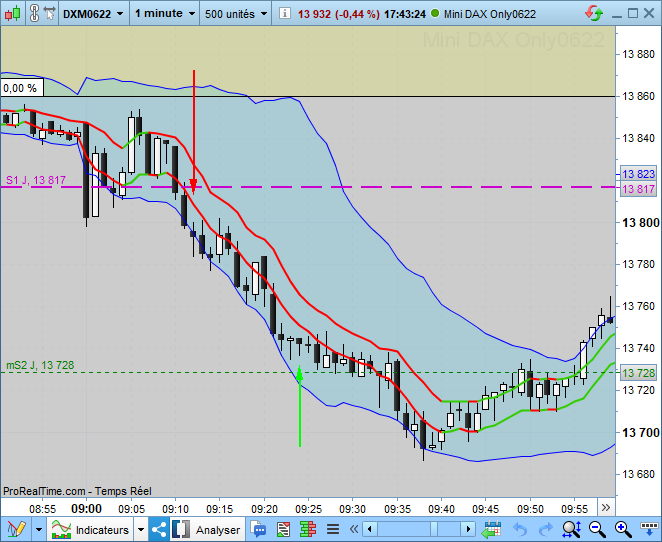
Task: Open the DXM0622 instrument dropdown
Action: (93, 14)
